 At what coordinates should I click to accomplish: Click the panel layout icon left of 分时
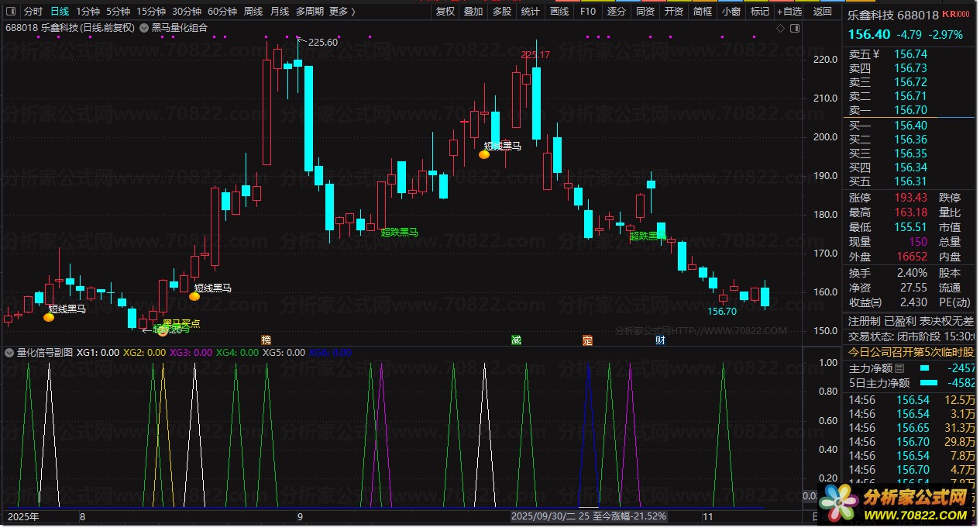point(11,12)
